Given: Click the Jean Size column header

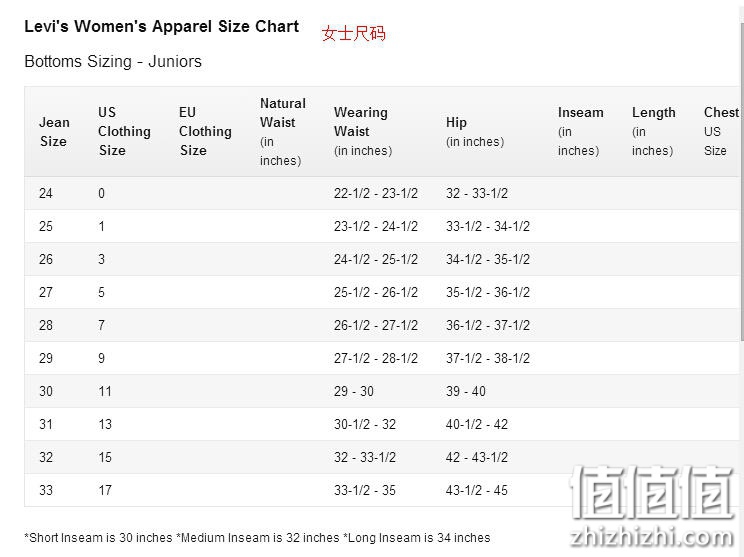Looking at the screenshot, I should (x=54, y=132).
